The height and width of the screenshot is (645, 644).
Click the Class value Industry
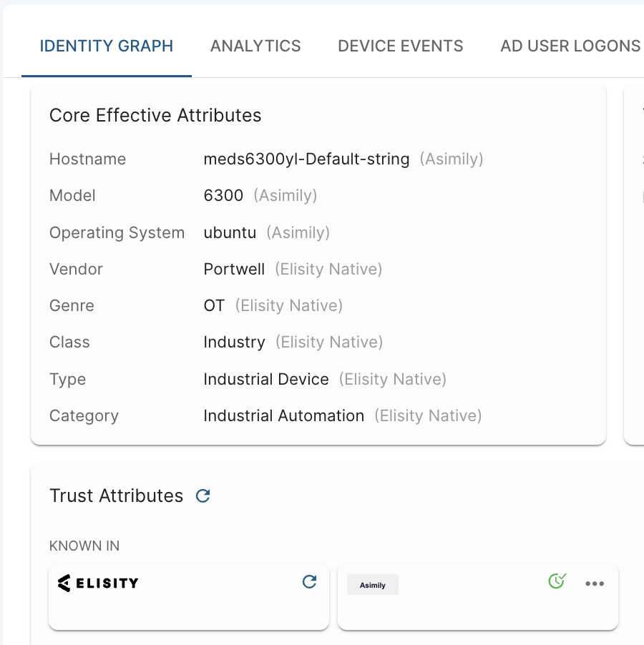pos(235,343)
